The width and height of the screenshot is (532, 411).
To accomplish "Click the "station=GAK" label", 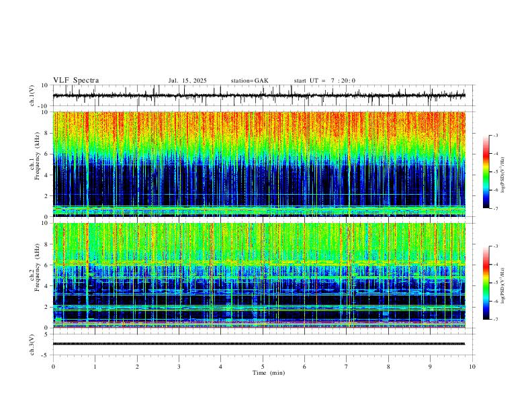I will tap(249, 81).
